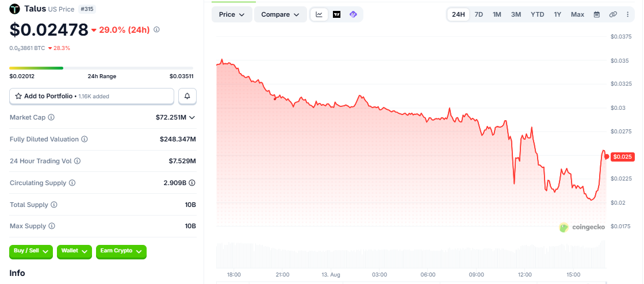644x284 pixels.
Task: Click Circulating Supply label info icon
Action: pos(72,183)
